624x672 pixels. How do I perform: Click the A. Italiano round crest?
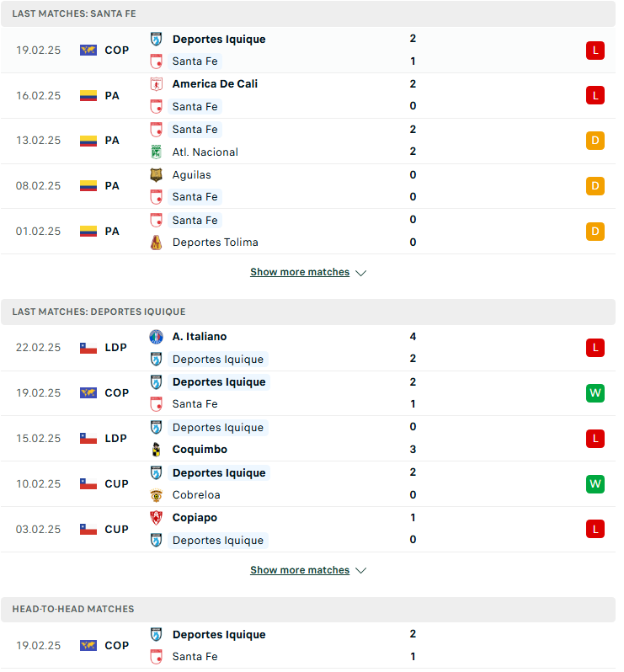point(157,338)
